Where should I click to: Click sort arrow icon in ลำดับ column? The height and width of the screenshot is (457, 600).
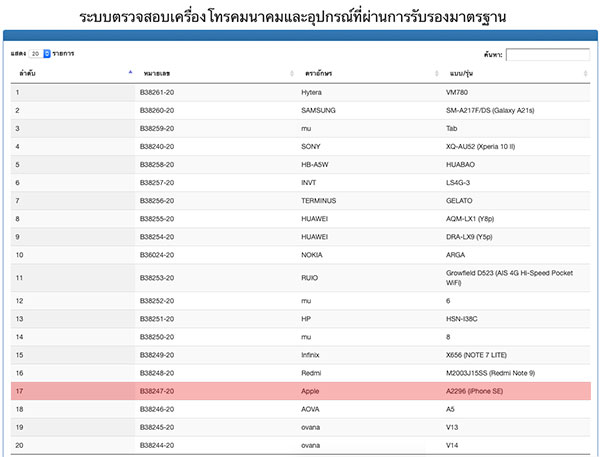[x=129, y=73]
